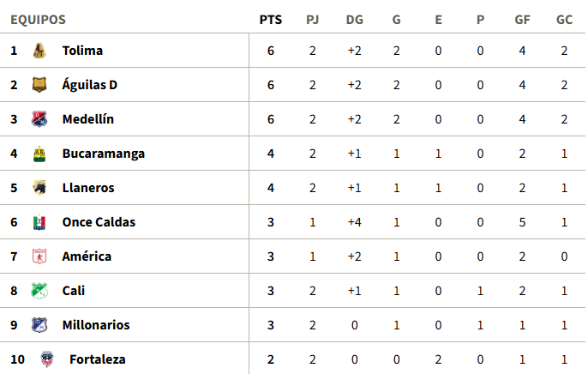Click the Águilas D team crest
The height and width of the screenshot is (374, 588).
39,85
